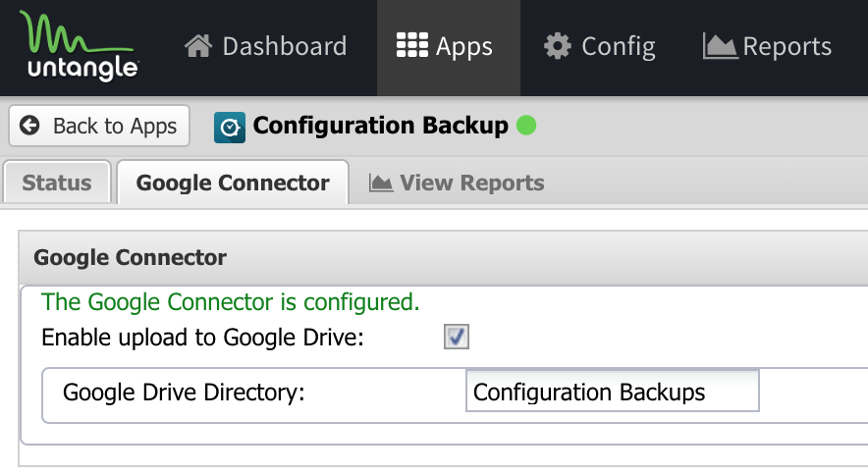Open the Config menu
Image resolution: width=868 pixels, height=473 pixels.
pyautogui.click(x=600, y=46)
